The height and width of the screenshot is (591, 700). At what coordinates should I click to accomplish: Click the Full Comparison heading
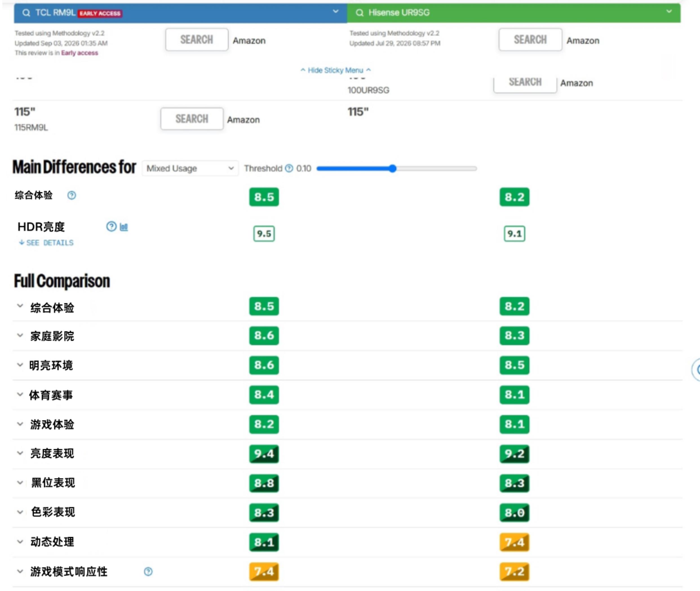pyautogui.click(x=62, y=281)
